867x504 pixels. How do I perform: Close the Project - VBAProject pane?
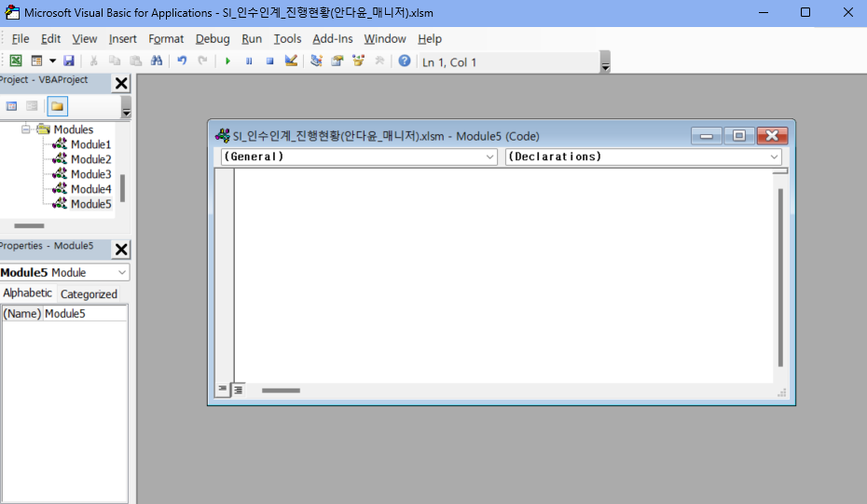[121, 84]
